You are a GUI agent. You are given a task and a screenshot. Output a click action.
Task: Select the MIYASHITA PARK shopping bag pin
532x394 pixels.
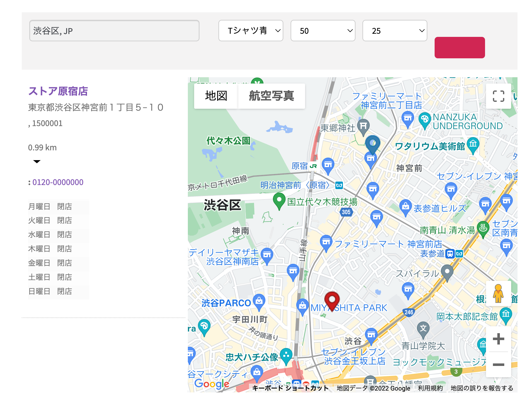(x=303, y=306)
